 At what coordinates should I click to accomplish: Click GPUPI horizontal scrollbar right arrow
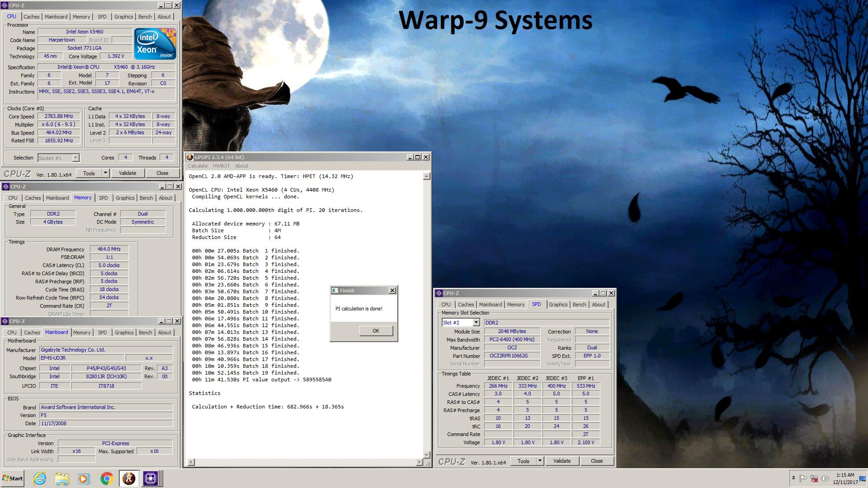coord(419,462)
